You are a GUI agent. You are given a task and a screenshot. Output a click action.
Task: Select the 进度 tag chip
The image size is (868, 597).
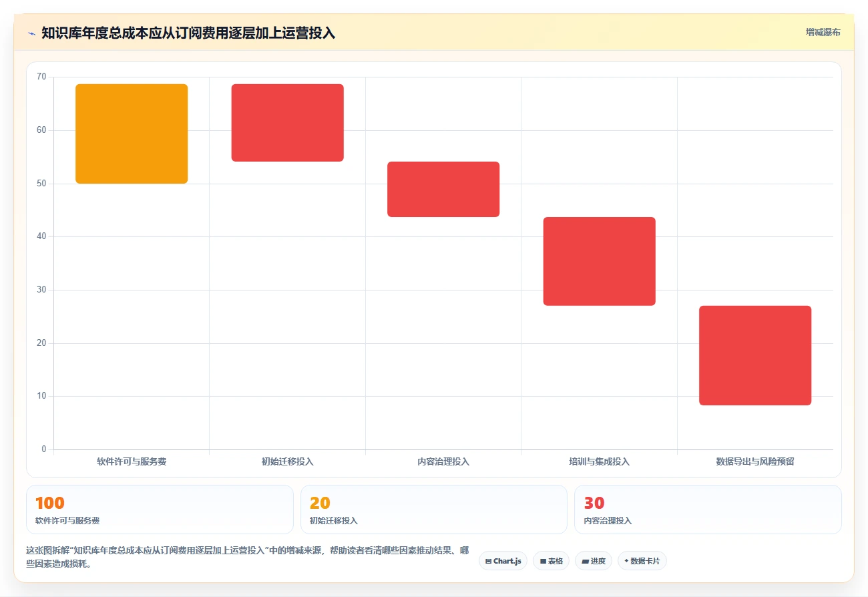(593, 561)
